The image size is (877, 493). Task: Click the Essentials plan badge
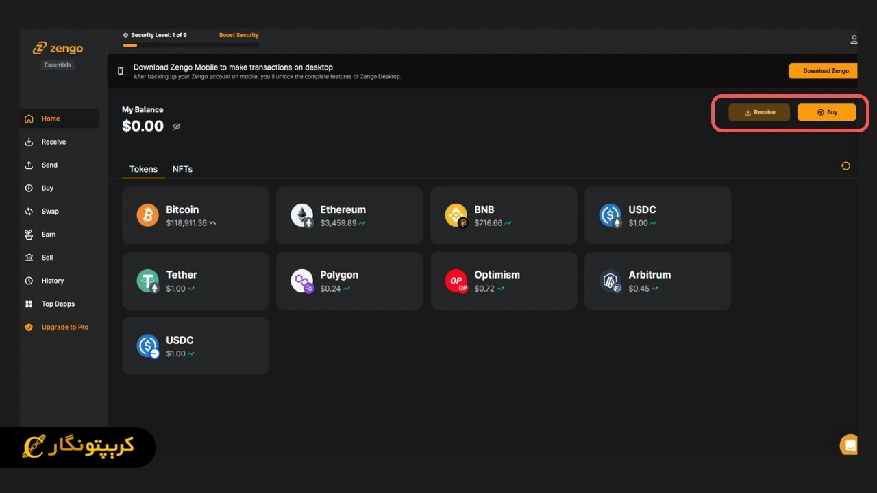point(58,65)
